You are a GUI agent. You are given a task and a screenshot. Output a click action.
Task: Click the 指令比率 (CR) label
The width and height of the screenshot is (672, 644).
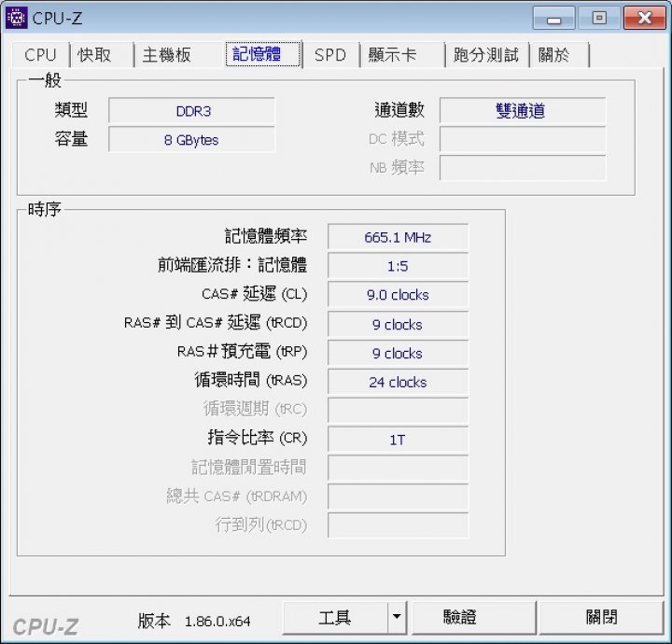[258, 438]
